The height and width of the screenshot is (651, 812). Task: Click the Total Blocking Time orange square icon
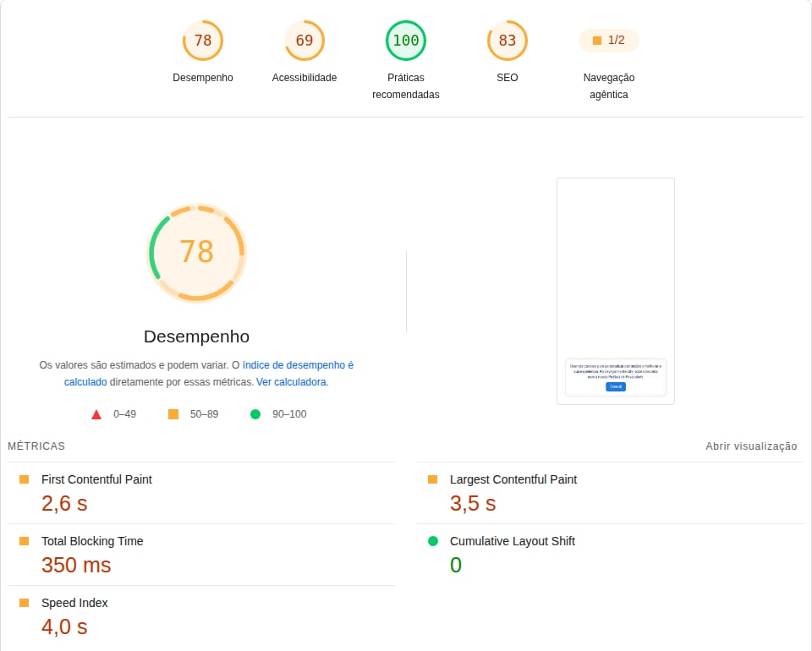point(24,541)
